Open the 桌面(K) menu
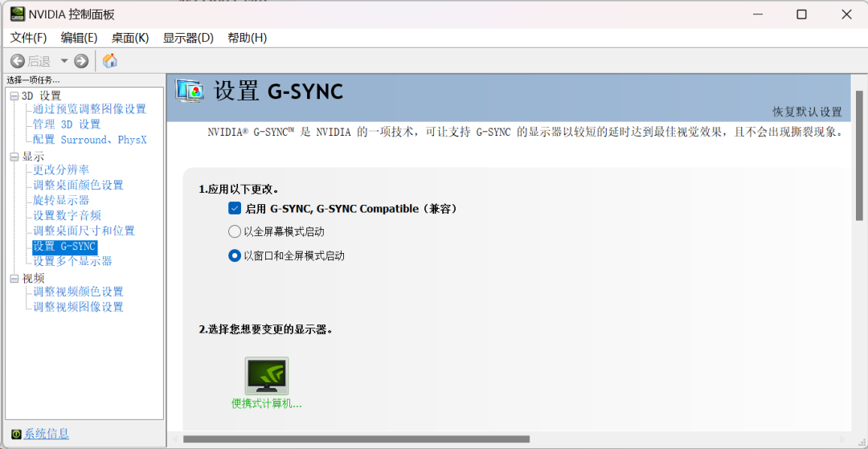This screenshot has height=449, width=868. [x=130, y=38]
